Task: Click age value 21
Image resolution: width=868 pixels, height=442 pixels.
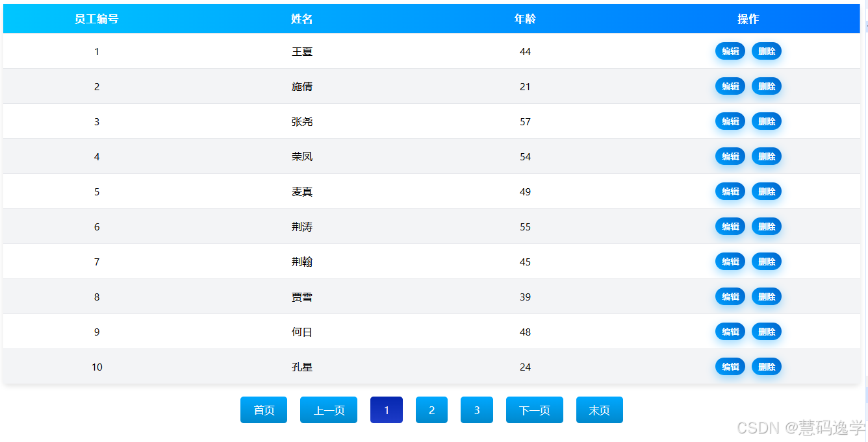Action: (525, 86)
